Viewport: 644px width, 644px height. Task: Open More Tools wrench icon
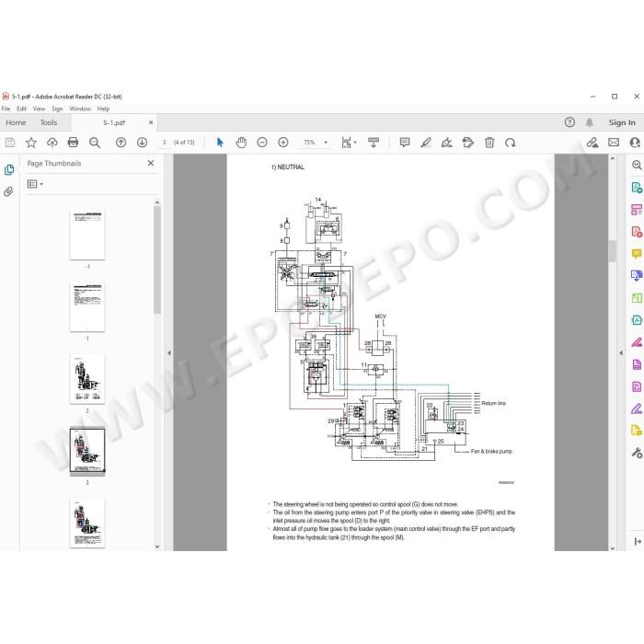(x=637, y=453)
